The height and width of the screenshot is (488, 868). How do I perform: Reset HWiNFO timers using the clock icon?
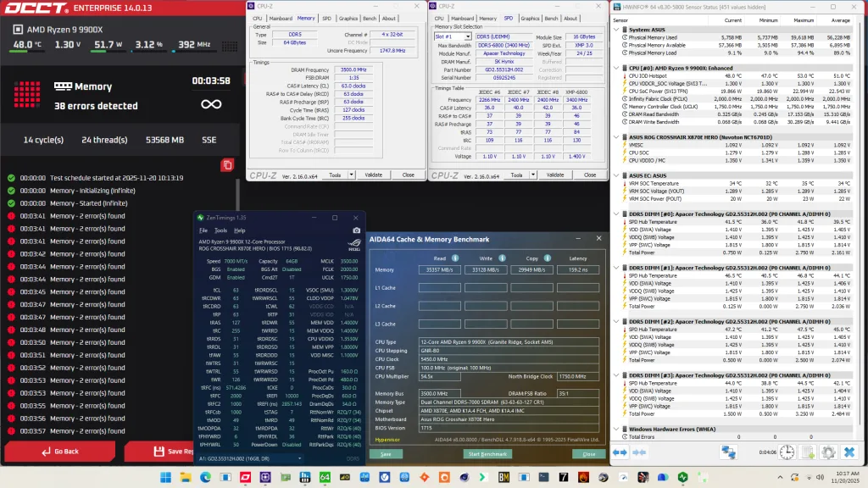(787, 452)
